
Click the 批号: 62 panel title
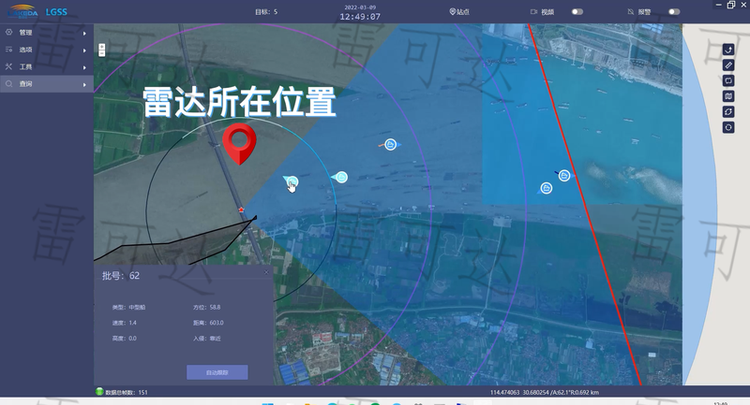click(121, 275)
